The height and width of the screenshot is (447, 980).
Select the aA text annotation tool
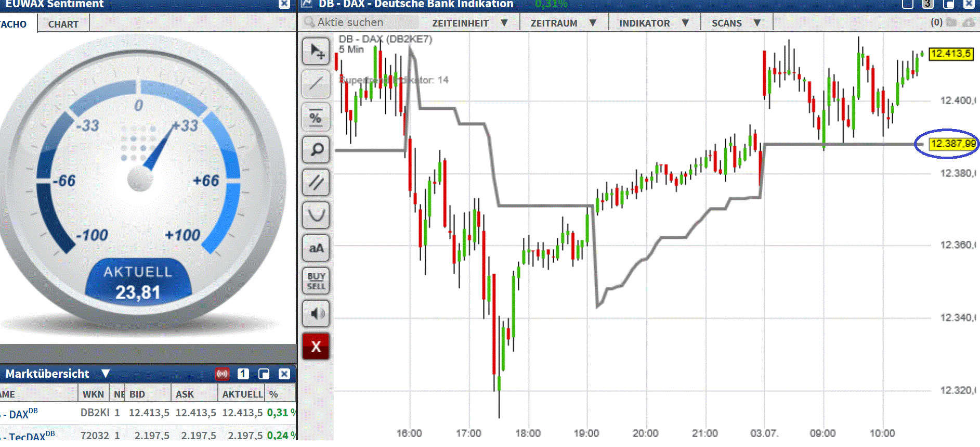click(x=316, y=248)
